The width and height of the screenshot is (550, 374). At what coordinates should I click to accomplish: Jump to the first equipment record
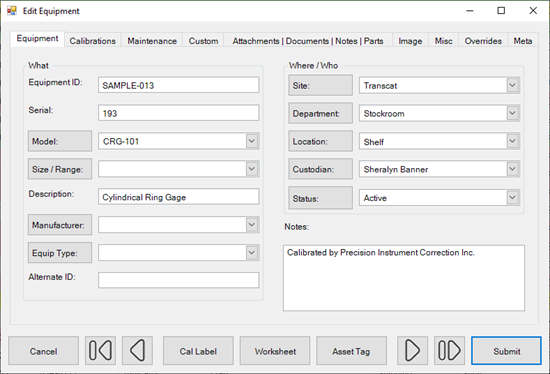click(x=100, y=350)
